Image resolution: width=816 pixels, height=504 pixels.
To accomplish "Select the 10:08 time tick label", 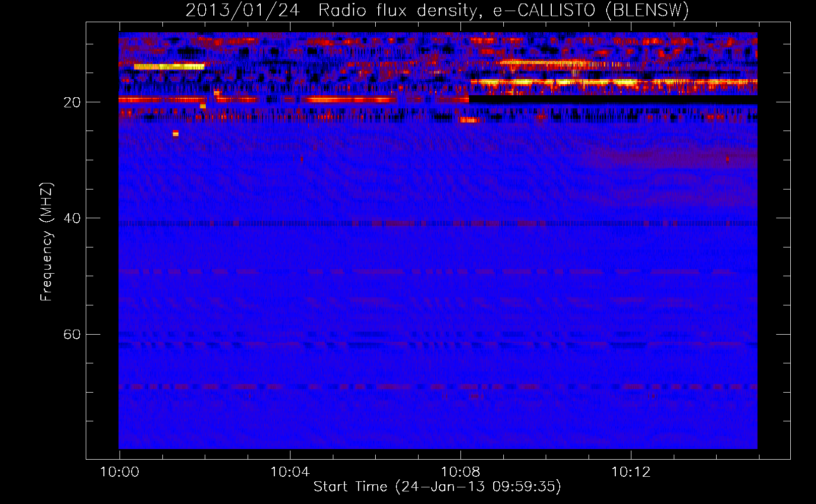I will click(x=460, y=472).
